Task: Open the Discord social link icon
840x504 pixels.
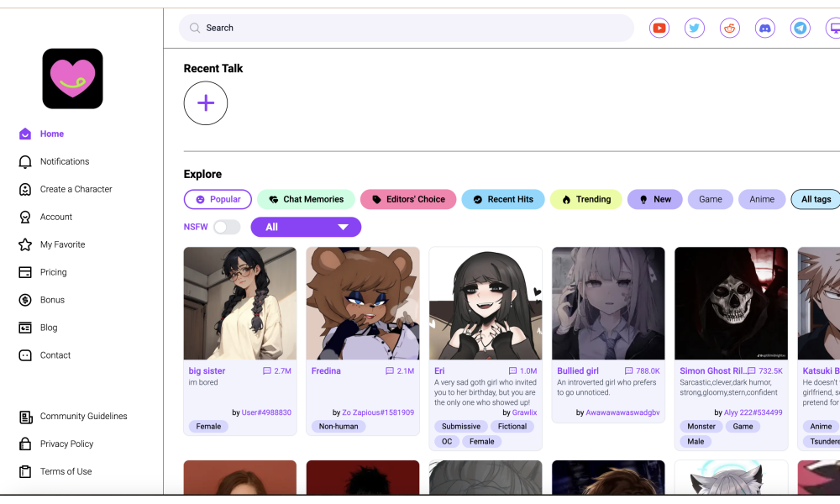Action: pos(765,28)
